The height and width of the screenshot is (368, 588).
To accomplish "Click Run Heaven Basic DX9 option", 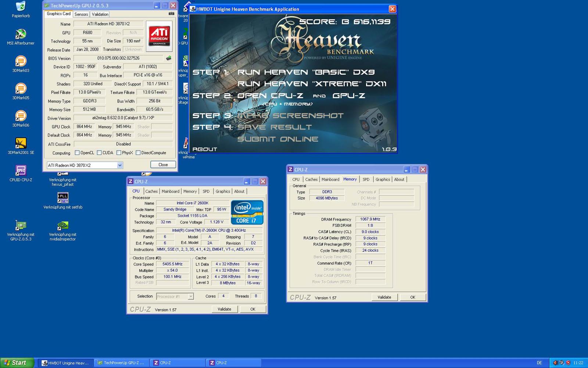I will coord(306,72).
